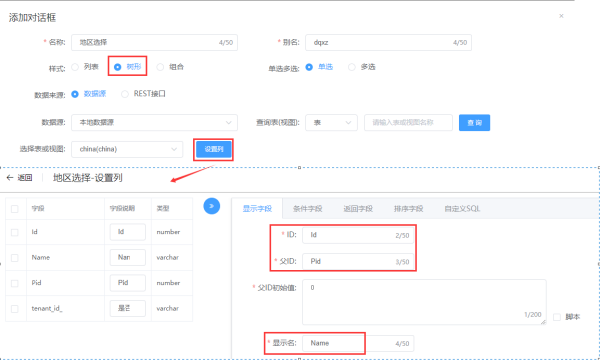Click the back arrow icon next to 返回
The height and width of the screenshot is (361, 601).
[10, 177]
